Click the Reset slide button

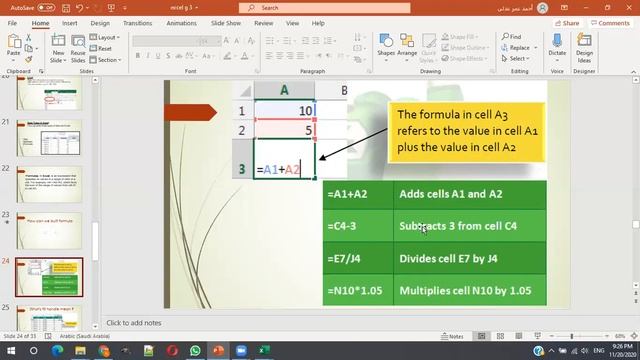click(100, 48)
